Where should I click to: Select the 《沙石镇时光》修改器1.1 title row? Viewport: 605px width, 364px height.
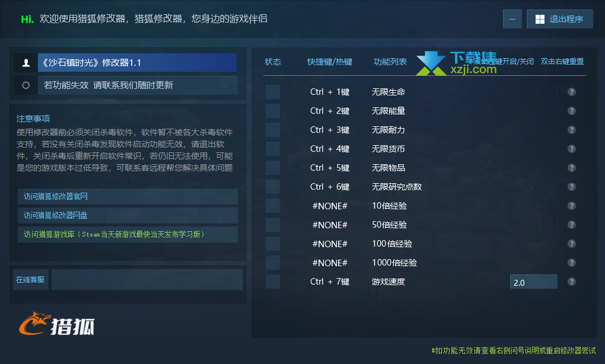[x=137, y=62]
